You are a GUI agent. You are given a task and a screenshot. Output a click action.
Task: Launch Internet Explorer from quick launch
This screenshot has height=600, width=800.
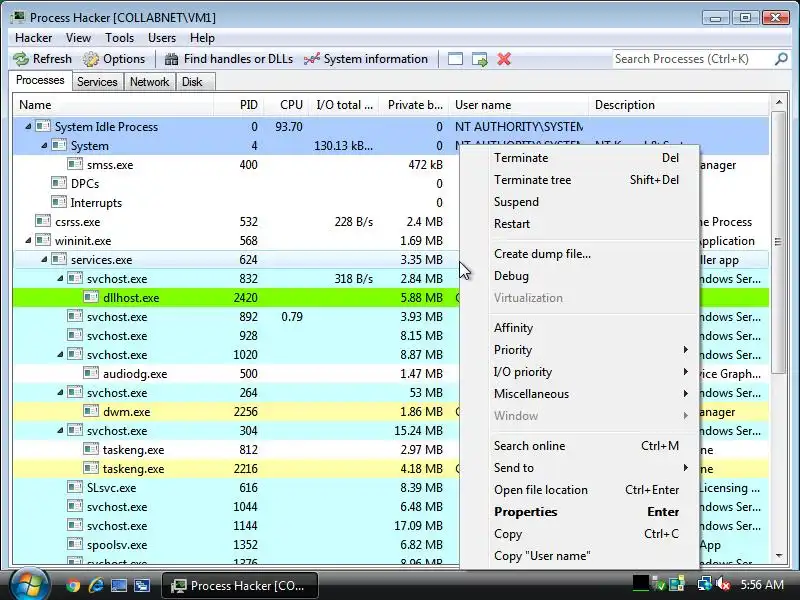point(96,585)
